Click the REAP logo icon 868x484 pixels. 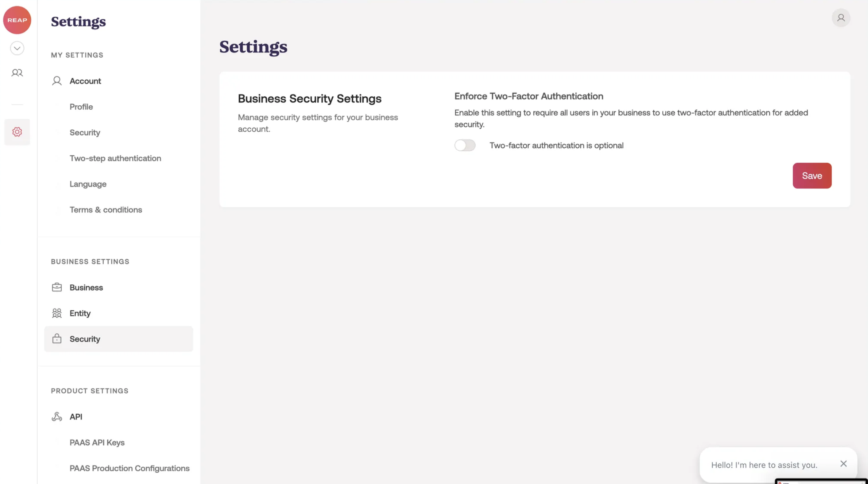click(17, 20)
